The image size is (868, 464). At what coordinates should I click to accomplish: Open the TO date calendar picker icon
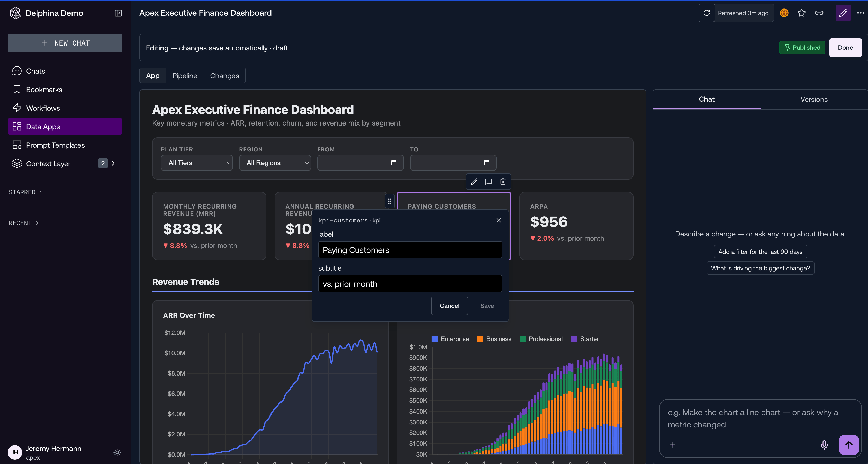pyautogui.click(x=486, y=163)
